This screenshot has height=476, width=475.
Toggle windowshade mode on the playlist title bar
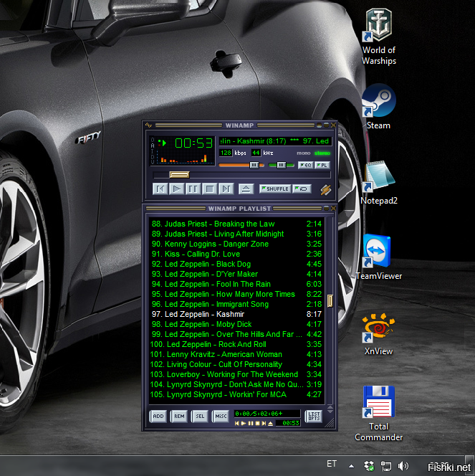[x=326, y=208]
